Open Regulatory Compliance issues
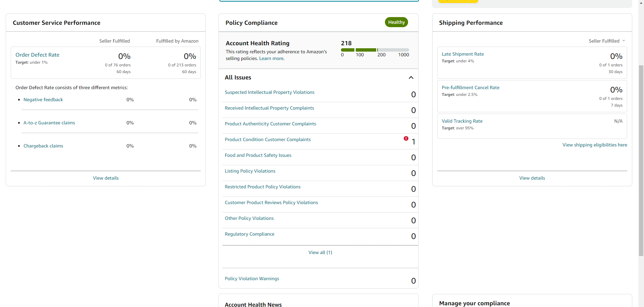The width and height of the screenshot is (644, 307). [250, 234]
